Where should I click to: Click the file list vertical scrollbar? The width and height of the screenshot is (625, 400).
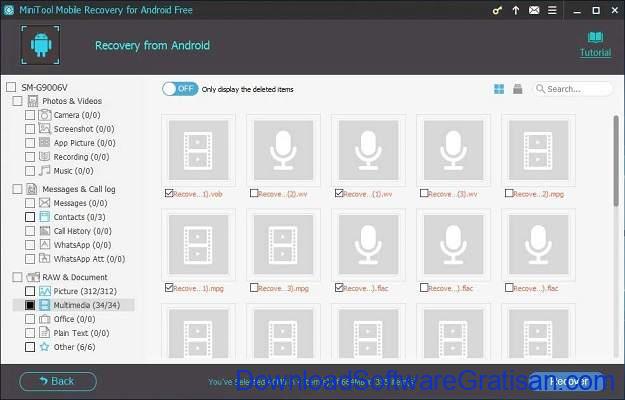[x=617, y=161]
